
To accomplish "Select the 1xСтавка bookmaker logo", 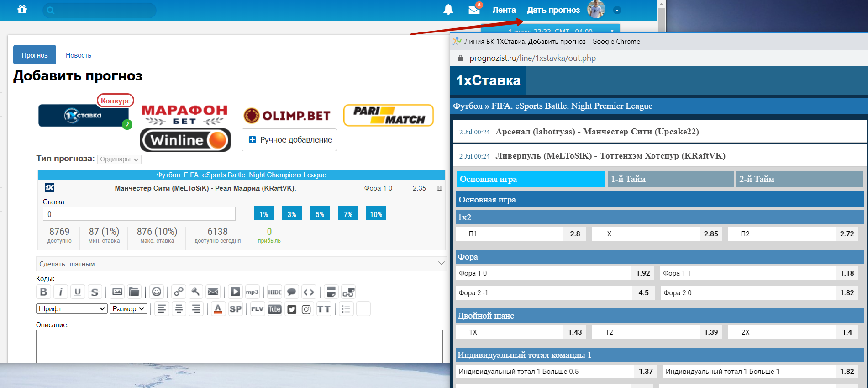I will pyautogui.click(x=84, y=115).
